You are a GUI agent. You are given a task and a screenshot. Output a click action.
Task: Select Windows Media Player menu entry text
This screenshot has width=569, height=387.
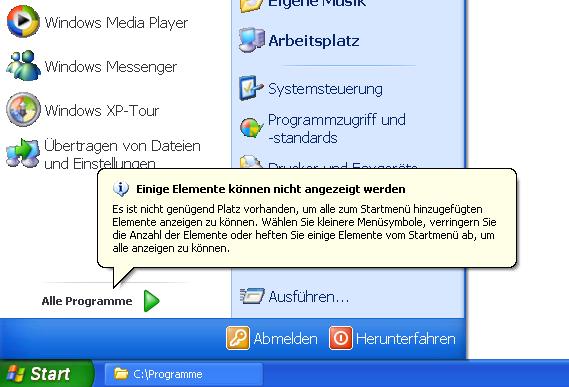click(x=116, y=23)
